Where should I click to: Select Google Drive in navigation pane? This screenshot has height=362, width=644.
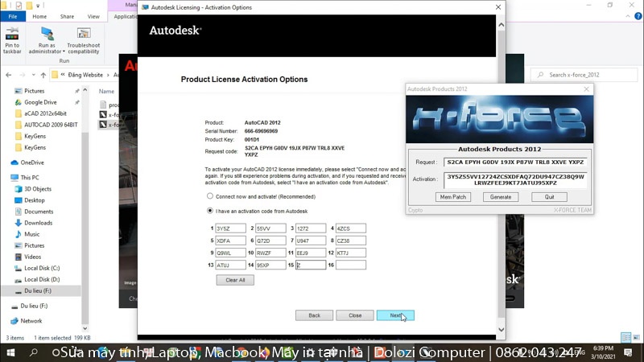(40, 102)
